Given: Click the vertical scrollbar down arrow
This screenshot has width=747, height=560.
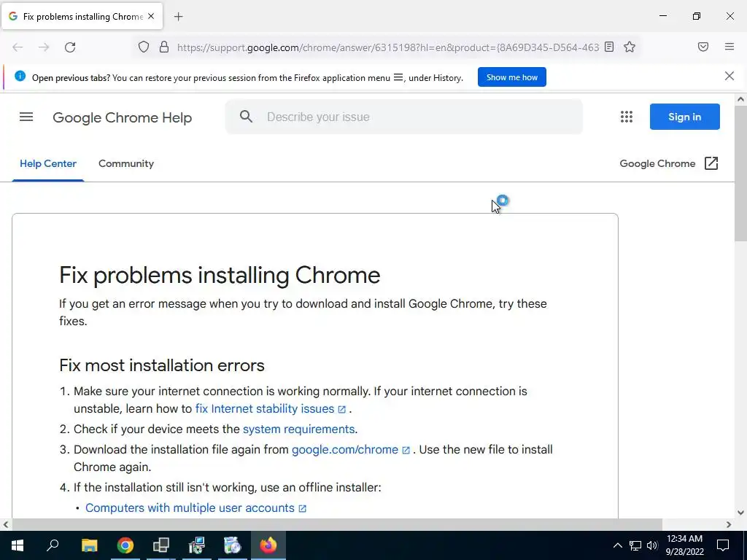Looking at the screenshot, I should click(x=740, y=513).
